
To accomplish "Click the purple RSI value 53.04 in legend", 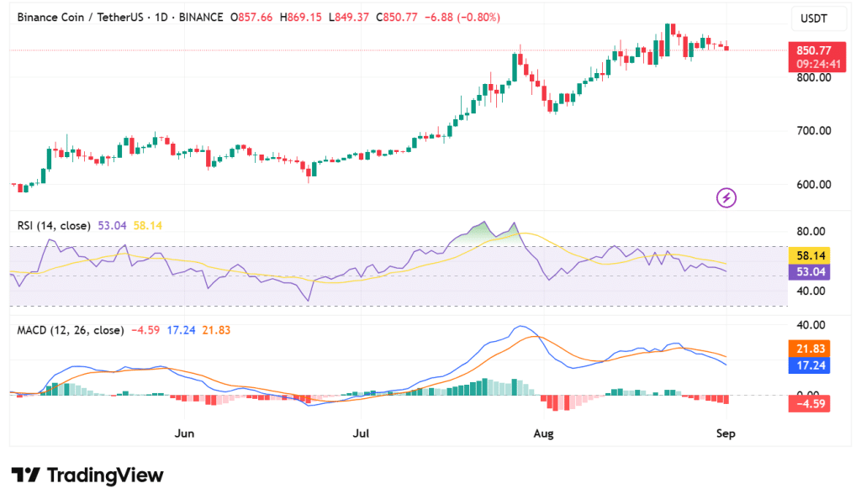I will click(x=112, y=225).
